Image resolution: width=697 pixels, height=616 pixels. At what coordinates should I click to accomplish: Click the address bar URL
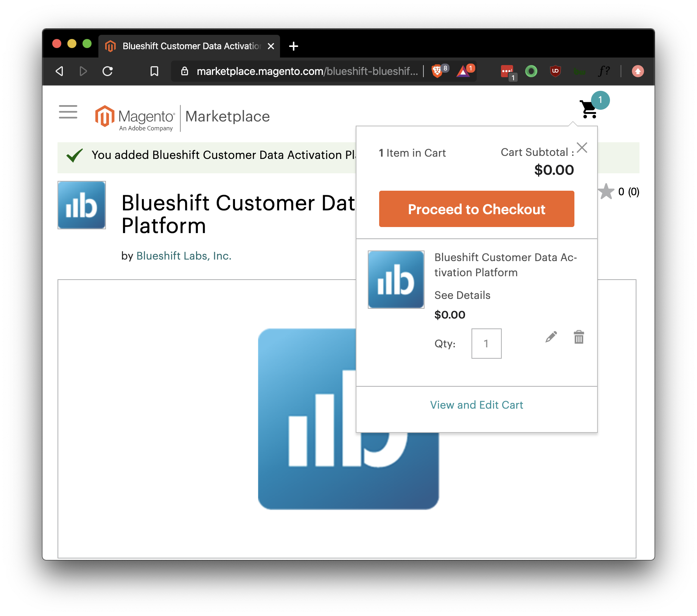tap(307, 71)
